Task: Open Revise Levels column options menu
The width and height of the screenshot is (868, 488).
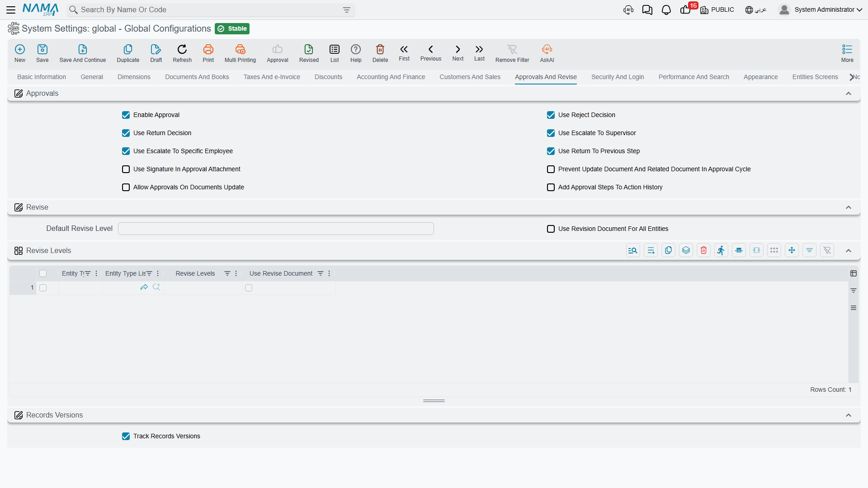Action: tap(236, 273)
